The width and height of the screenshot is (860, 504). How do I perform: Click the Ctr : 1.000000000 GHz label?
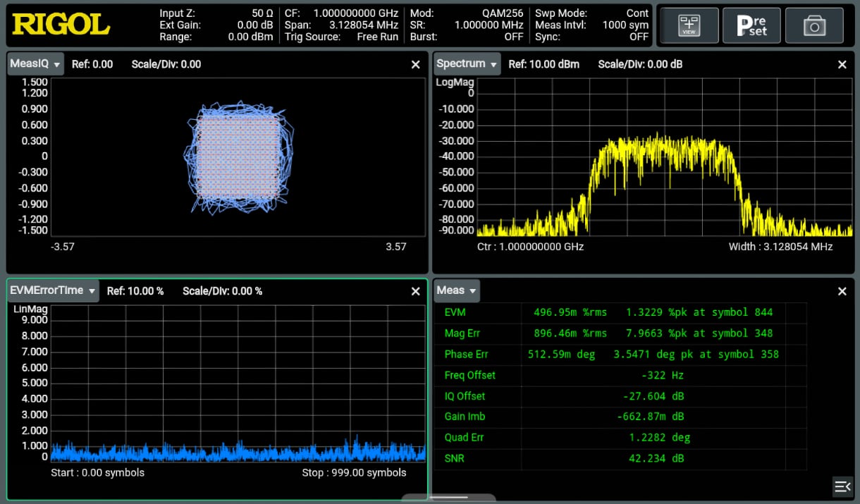pos(530,247)
